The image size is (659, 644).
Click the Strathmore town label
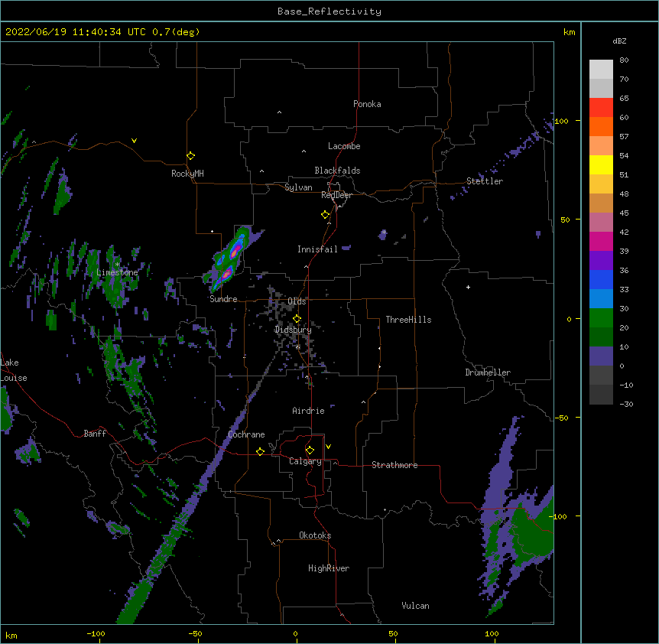click(394, 465)
